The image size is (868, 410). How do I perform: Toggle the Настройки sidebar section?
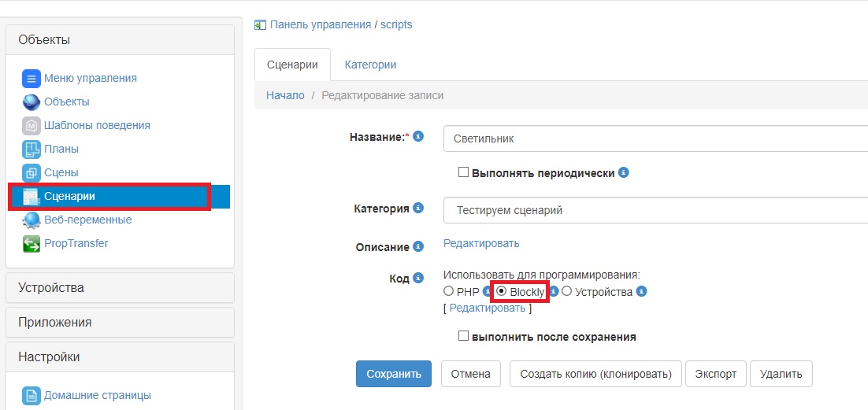[x=121, y=357]
